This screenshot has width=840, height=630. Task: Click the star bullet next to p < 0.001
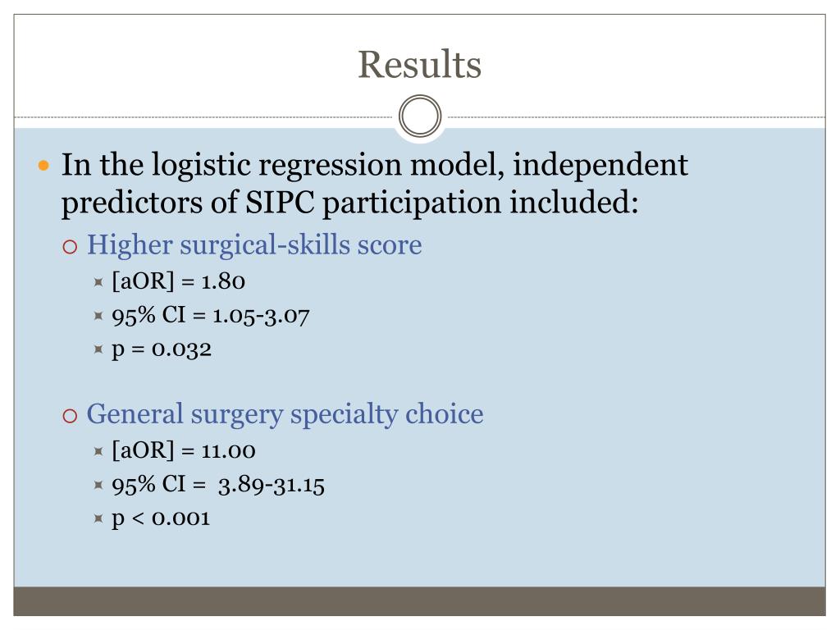tap(98, 518)
